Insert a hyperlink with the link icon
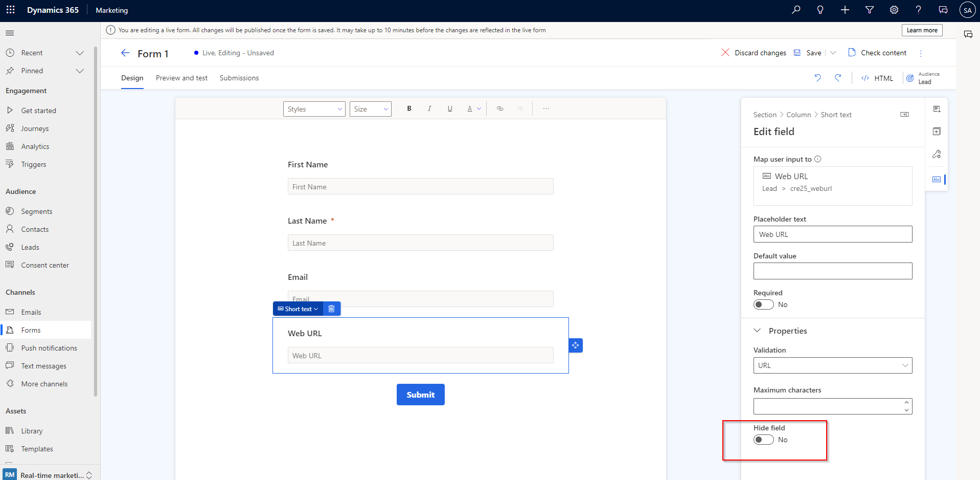Viewport: 980px width, 480px height. point(500,108)
